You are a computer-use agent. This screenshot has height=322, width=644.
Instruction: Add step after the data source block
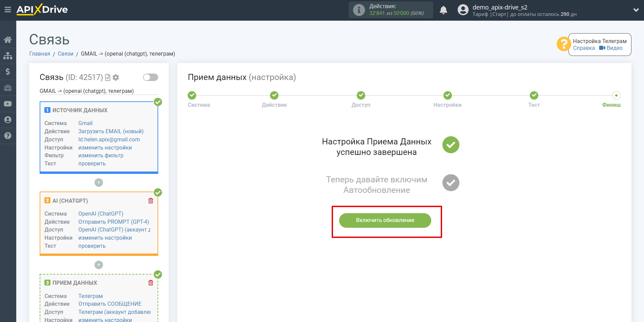[99, 182]
